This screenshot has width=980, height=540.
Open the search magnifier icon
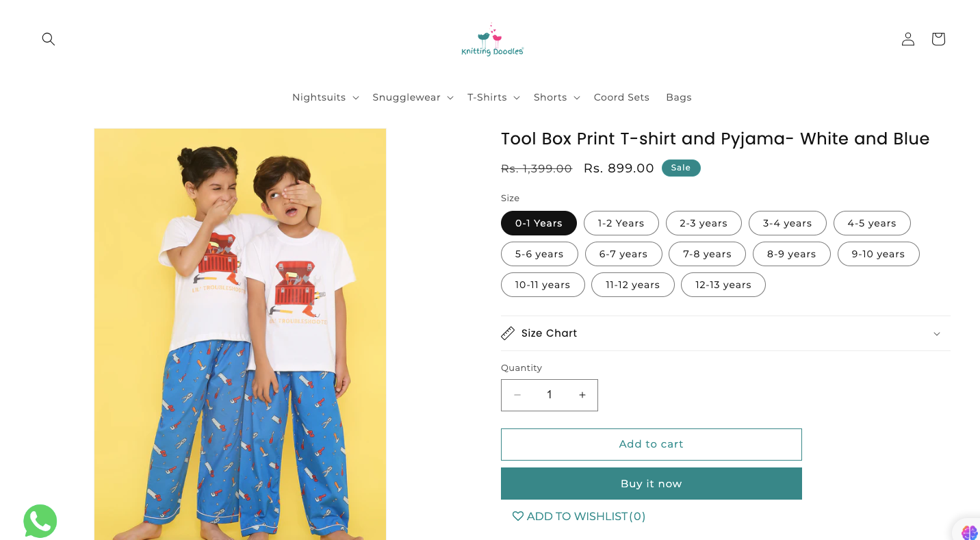tap(48, 39)
